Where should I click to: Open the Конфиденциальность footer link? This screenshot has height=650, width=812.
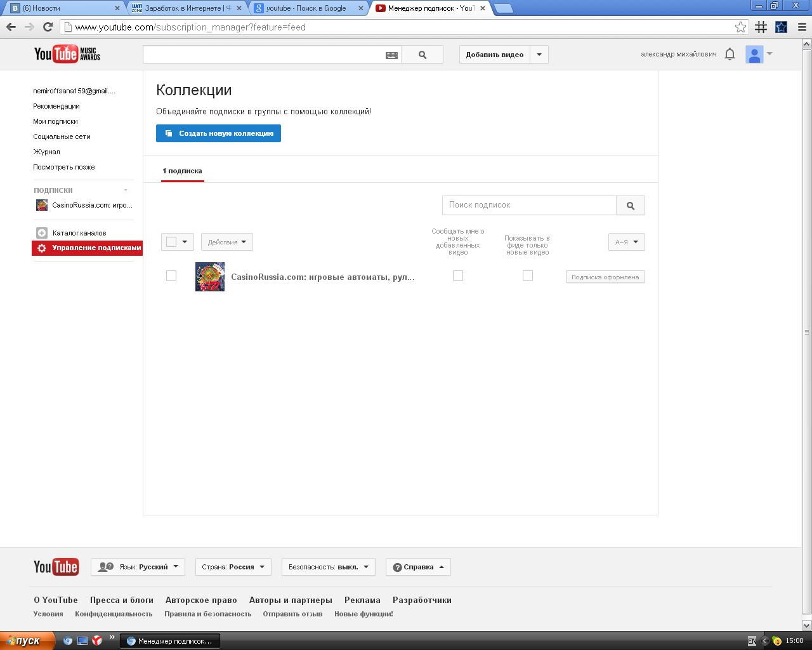click(x=114, y=614)
